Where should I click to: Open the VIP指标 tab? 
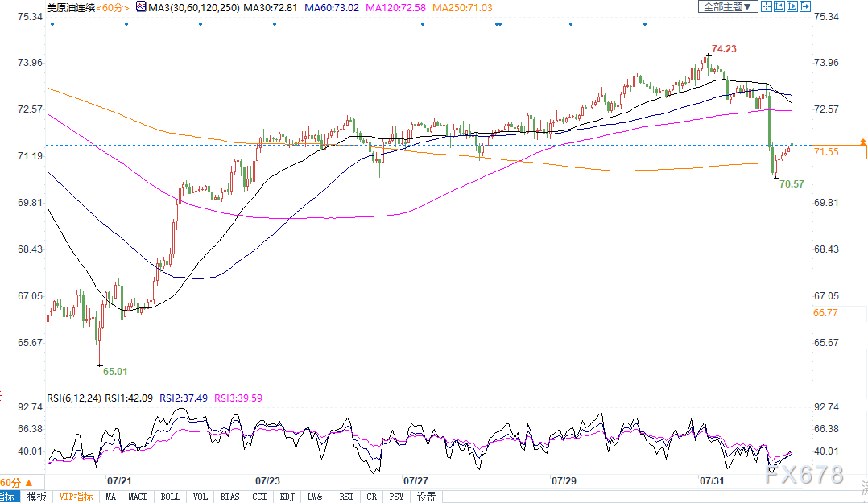pos(76,497)
